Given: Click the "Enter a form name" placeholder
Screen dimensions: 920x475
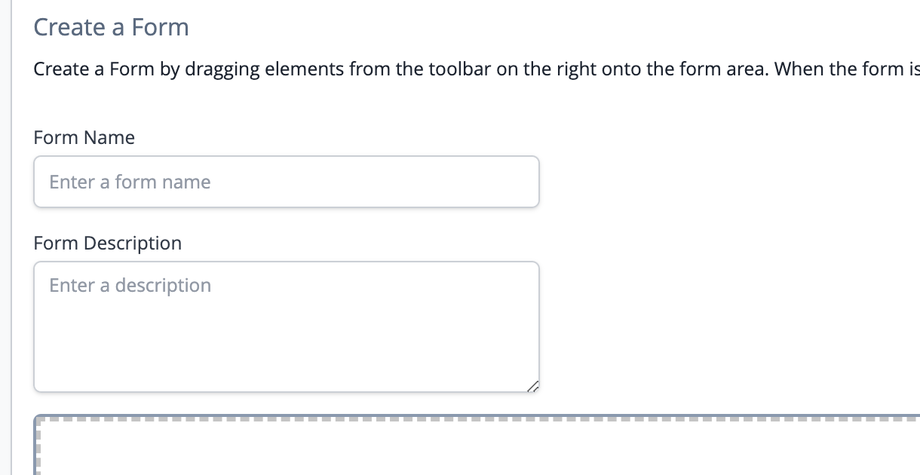Looking at the screenshot, I should pyautogui.click(x=130, y=182).
